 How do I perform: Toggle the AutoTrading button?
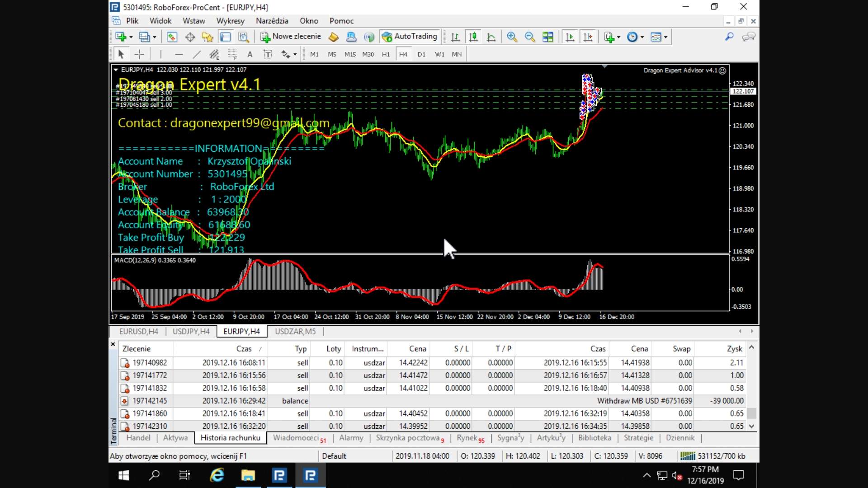coord(410,37)
